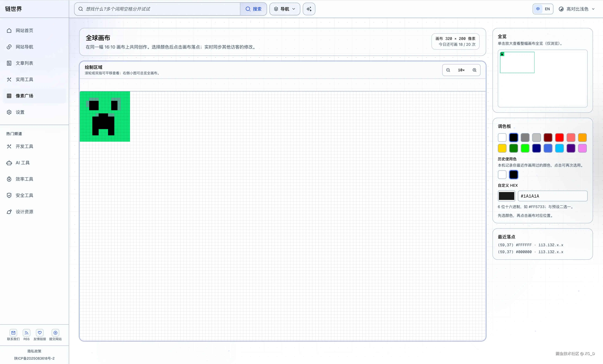Expand the 导航 dropdown menu
The height and width of the screenshot is (364, 603).
click(284, 9)
